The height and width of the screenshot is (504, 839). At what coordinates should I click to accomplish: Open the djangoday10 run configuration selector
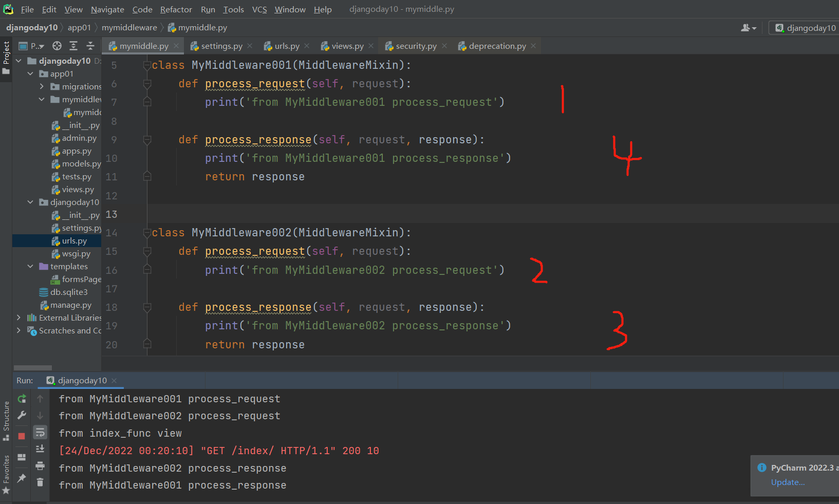click(x=805, y=28)
